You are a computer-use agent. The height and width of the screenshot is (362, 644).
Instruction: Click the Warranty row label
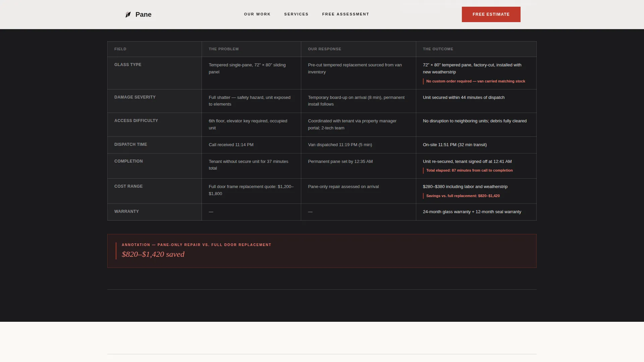(x=126, y=212)
